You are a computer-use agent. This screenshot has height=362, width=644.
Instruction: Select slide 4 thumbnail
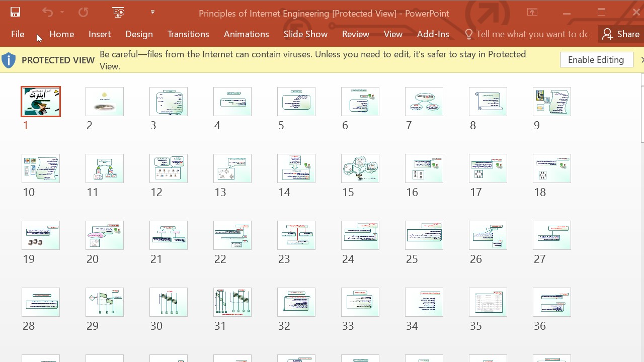[x=232, y=102]
